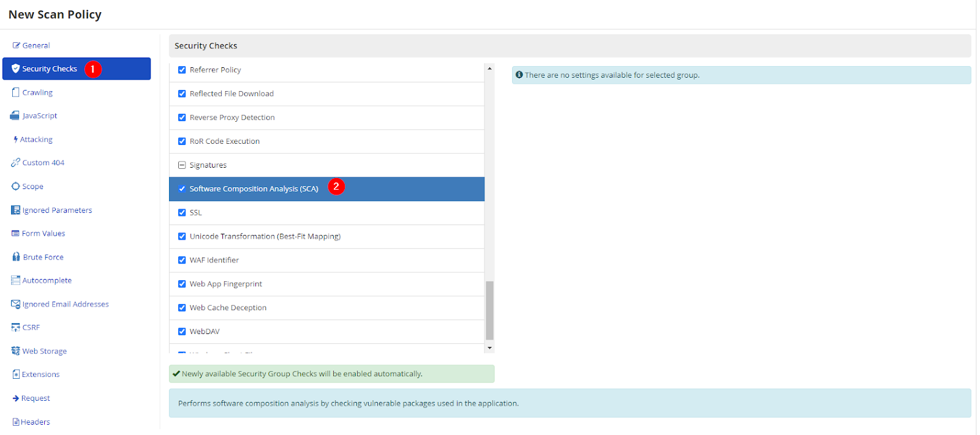
Task: Click the Custom 404 broken link icon
Action: (x=15, y=163)
